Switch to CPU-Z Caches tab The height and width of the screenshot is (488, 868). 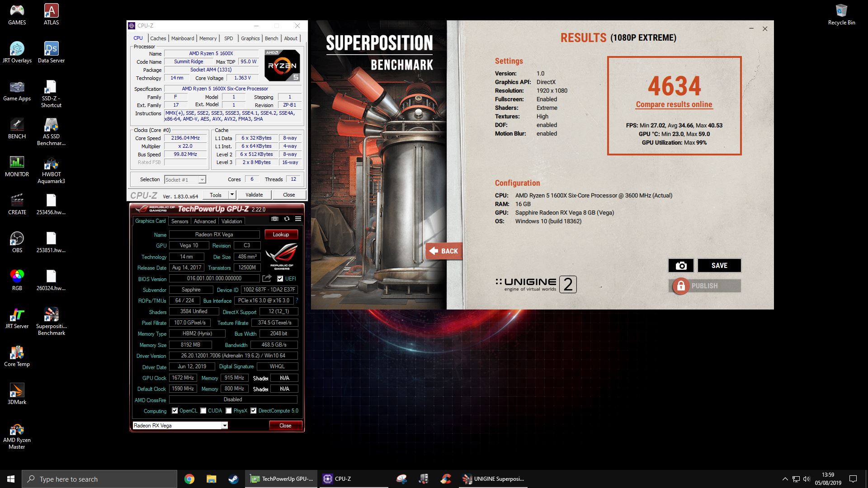pos(158,38)
